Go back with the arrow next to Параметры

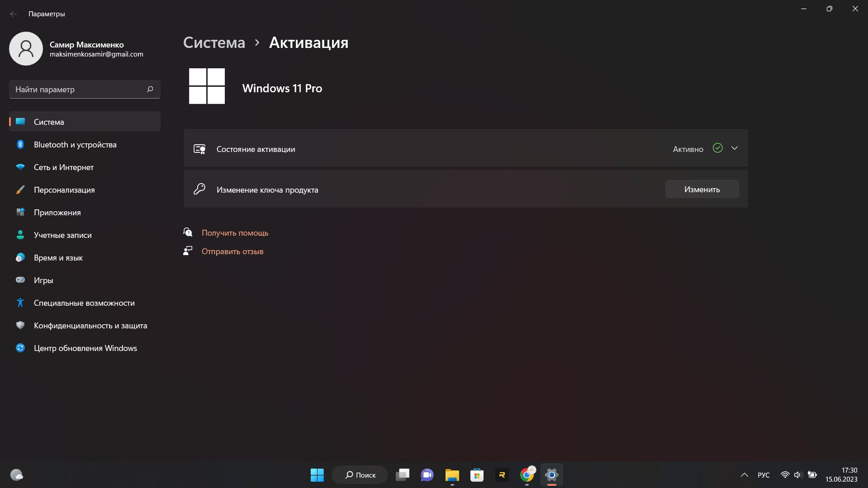coord(14,14)
